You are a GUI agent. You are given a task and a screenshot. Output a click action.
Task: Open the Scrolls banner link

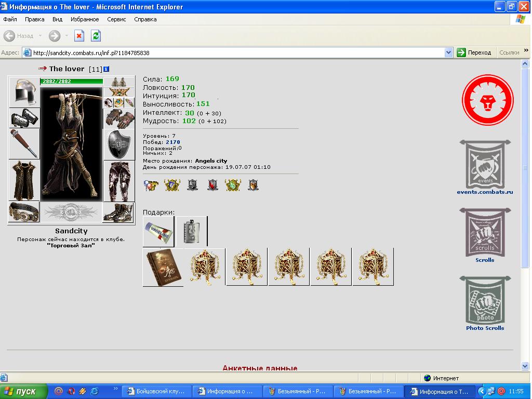click(485, 235)
